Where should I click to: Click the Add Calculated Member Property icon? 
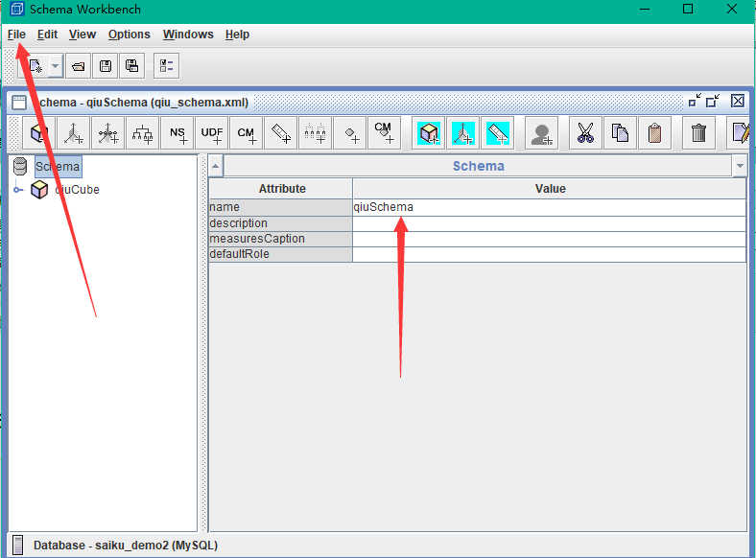(385, 133)
